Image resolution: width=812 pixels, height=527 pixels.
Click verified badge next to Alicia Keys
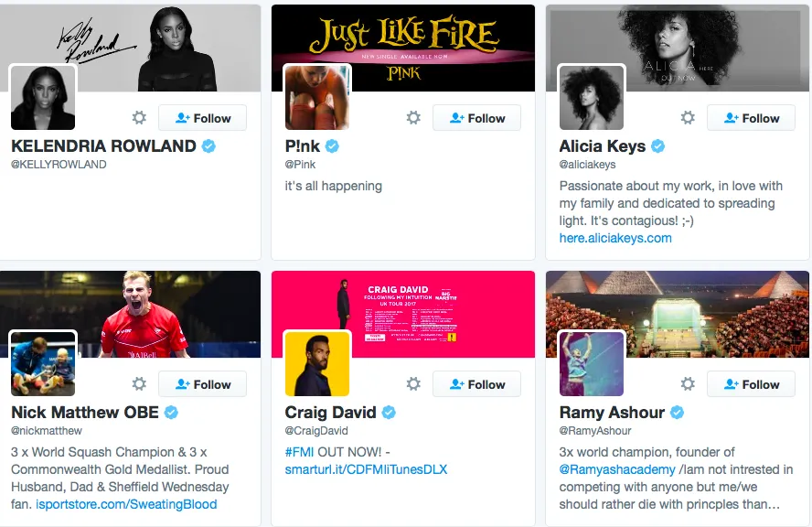(x=657, y=146)
